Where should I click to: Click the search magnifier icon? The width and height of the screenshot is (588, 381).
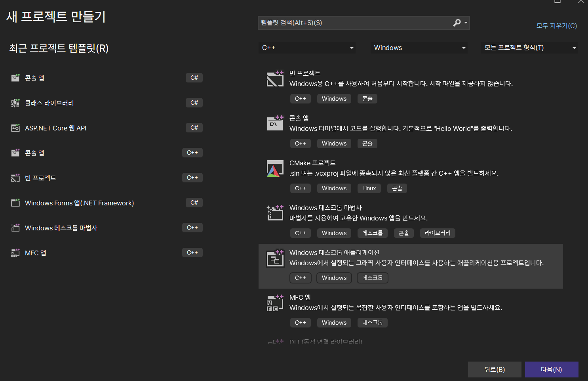click(457, 23)
